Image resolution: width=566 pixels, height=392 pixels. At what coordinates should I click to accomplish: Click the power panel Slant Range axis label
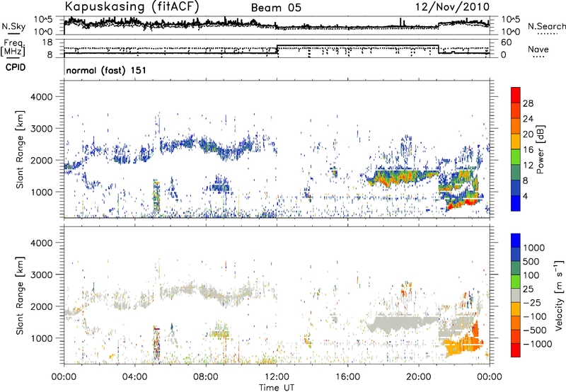(20, 149)
